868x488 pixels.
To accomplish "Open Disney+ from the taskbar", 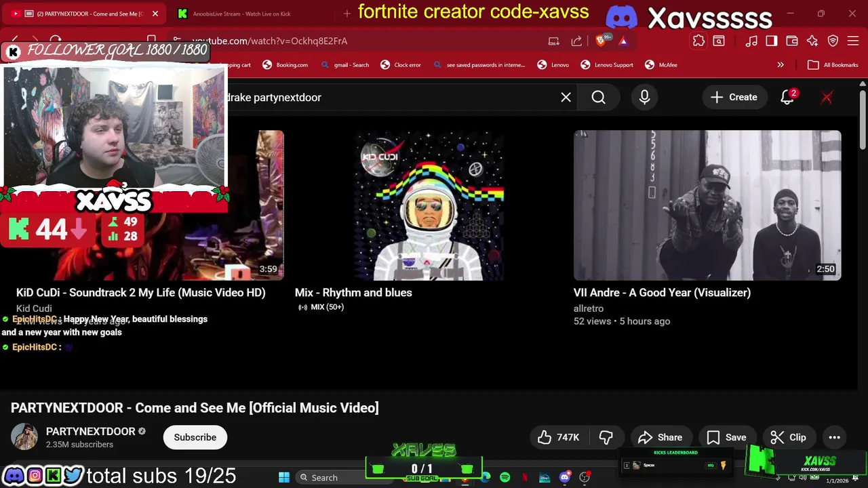I will 545,478.
